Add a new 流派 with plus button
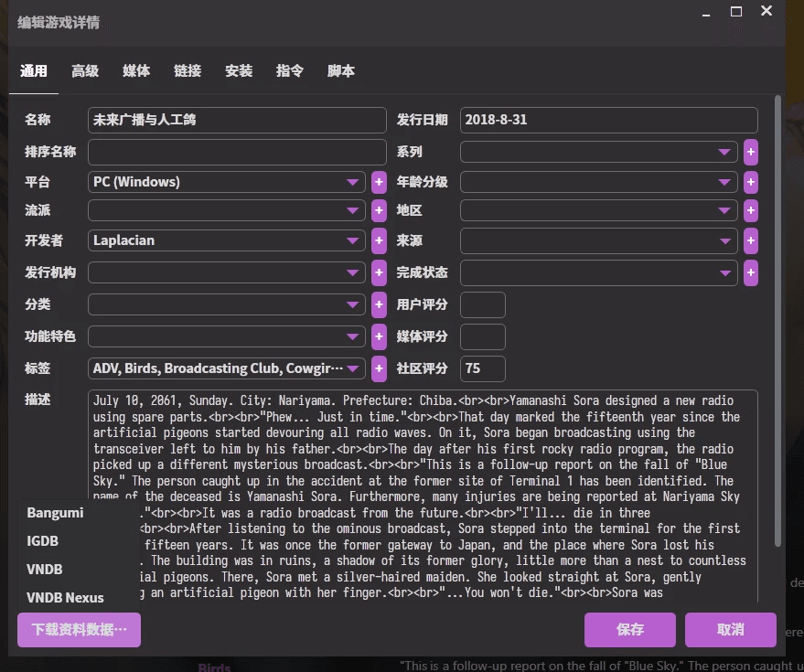Screen dimensions: 804x672 [379, 211]
